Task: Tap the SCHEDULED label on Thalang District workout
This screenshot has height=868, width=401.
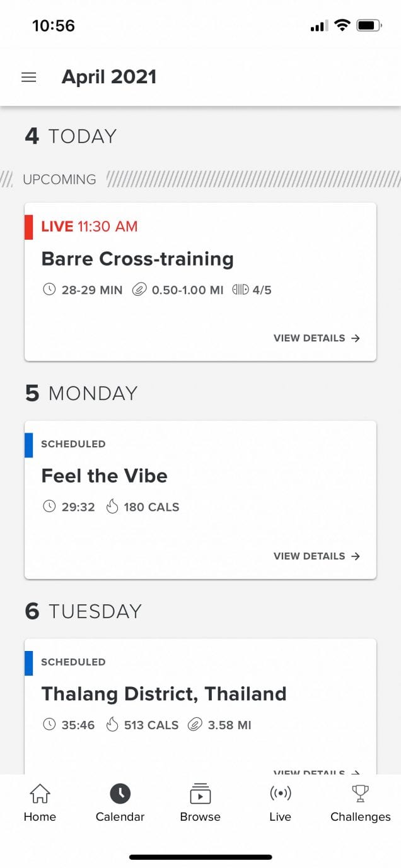Action: pos(73,662)
